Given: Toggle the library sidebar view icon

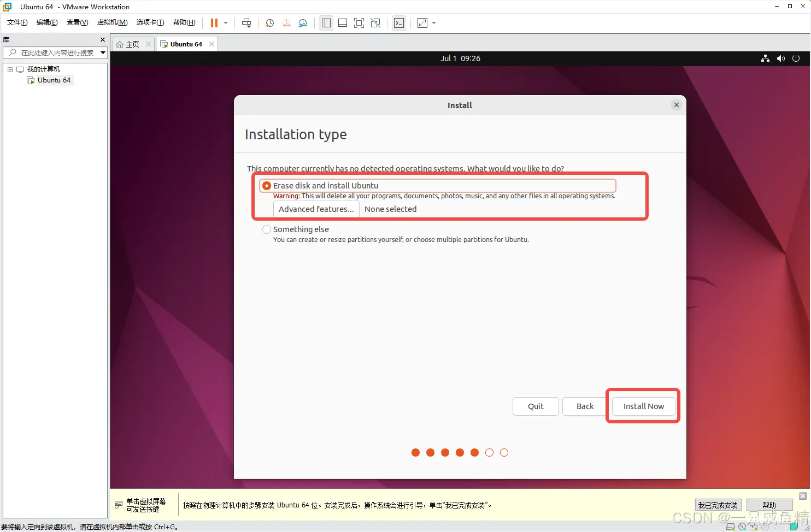Looking at the screenshot, I should pyautogui.click(x=326, y=23).
